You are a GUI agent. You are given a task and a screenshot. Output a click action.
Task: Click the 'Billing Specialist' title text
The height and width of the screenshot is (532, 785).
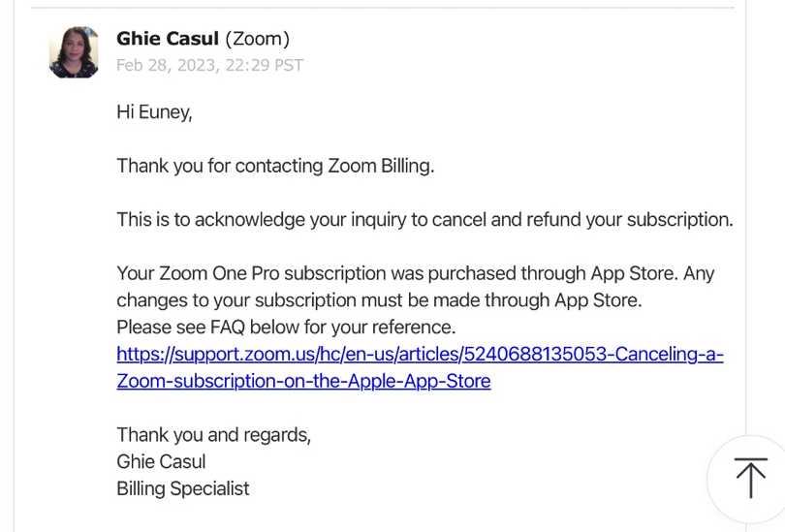[x=183, y=488]
